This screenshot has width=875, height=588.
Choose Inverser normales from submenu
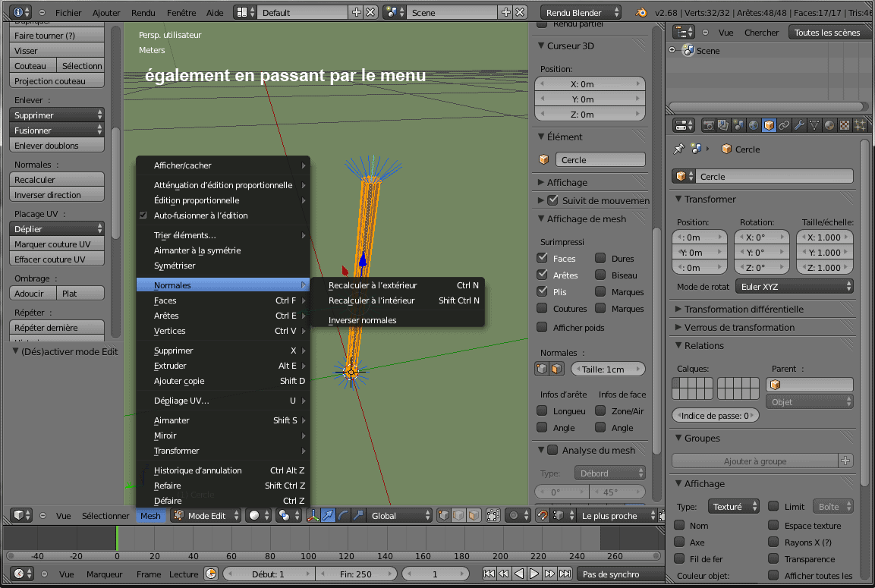pos(362,320)
